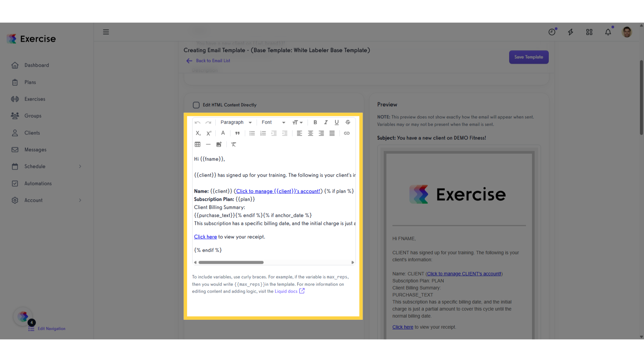Click the remove formatting icon
644x362 pixels.
tap(234, 144)
